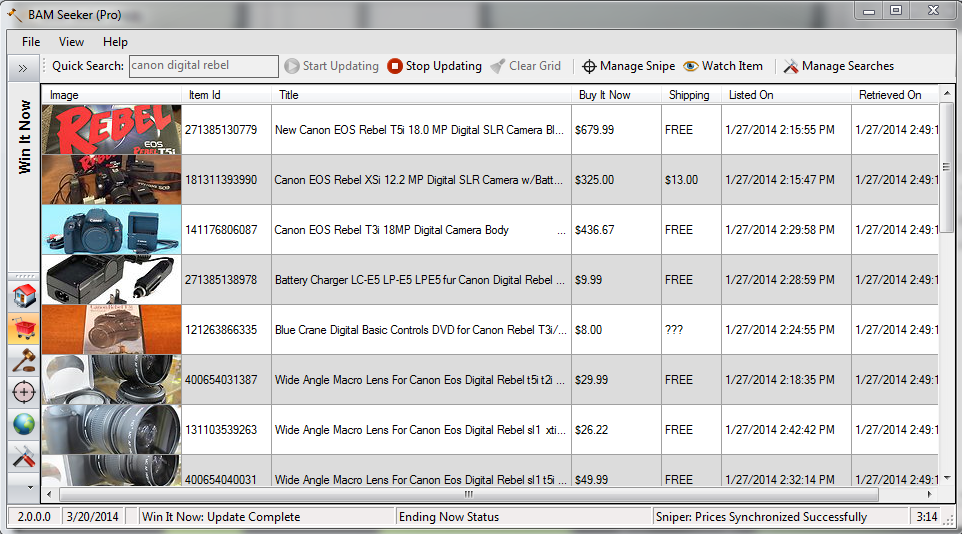
Task: Click Win It Now: Update Complete status
Action: (221, 517)
